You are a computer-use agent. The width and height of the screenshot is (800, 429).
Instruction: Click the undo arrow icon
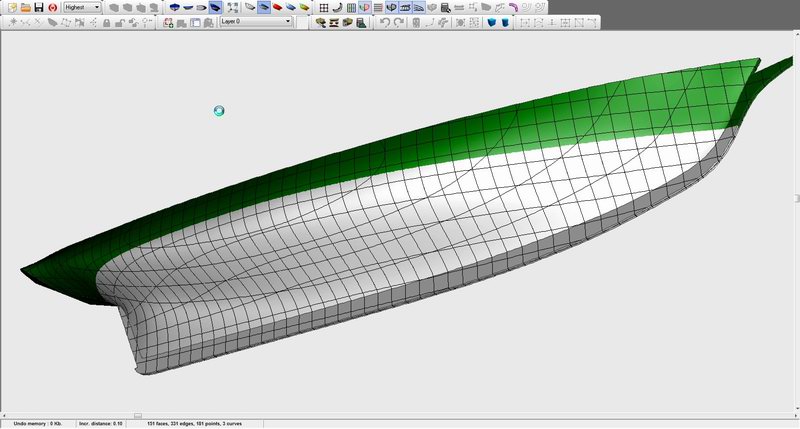(386, 22)
